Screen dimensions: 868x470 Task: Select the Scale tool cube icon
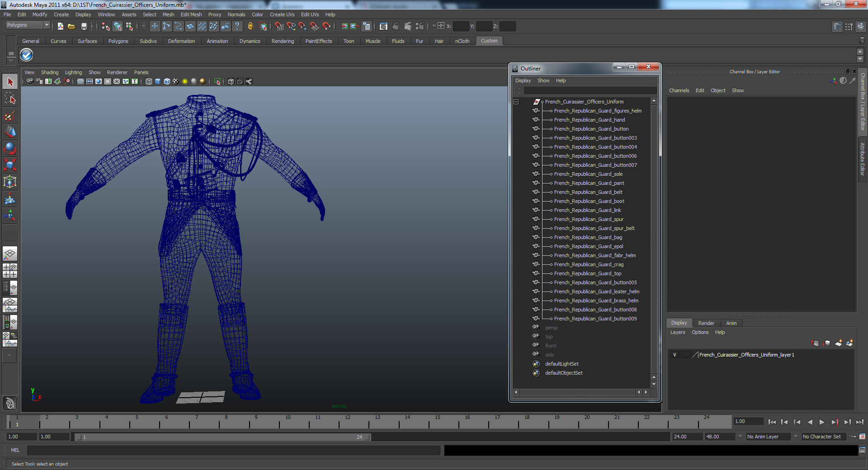pos(10,165)
